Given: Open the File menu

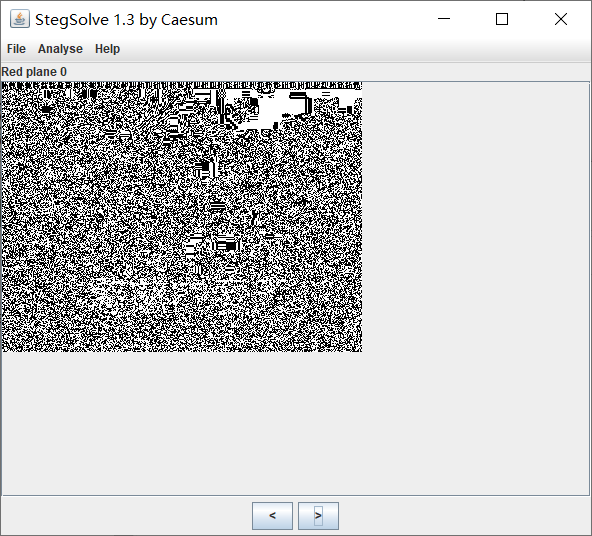Looking at the screenshot, I should pos(16,49).
